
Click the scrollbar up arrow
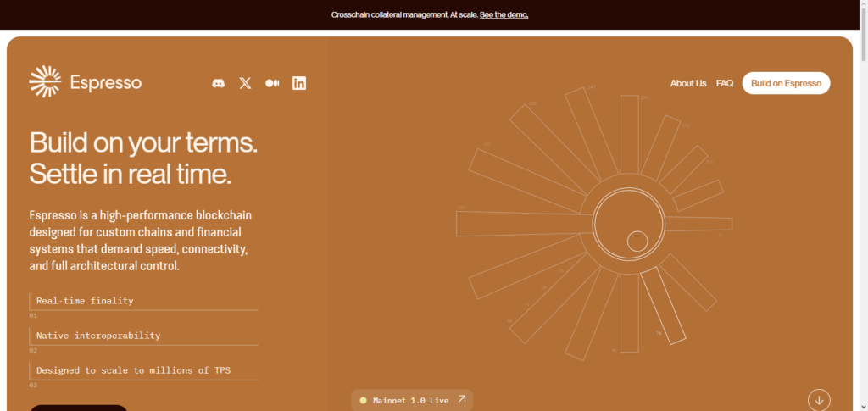pyautogui.click(x=864, y=4)
